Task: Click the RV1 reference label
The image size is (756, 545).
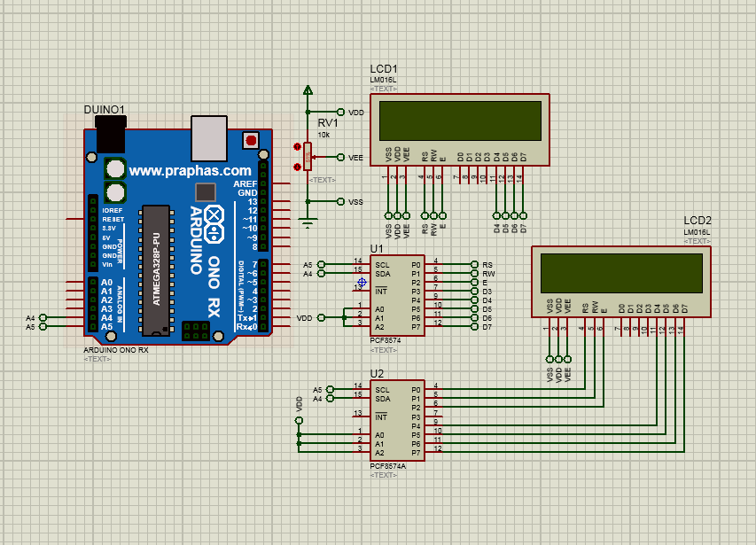Action: point(328,123)
